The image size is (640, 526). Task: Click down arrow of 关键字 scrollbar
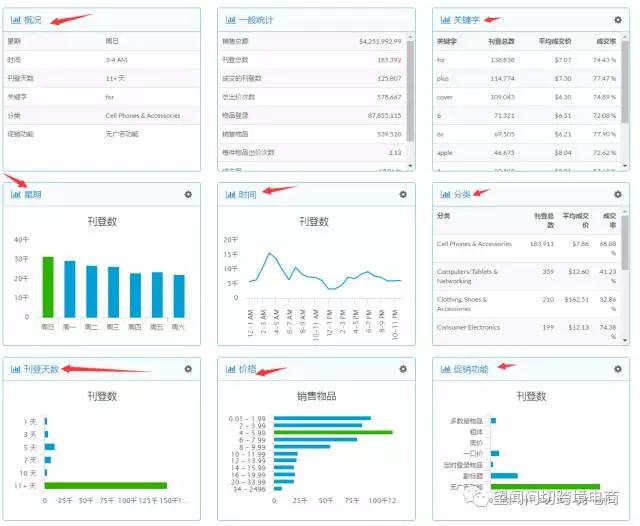coord(625,166)
